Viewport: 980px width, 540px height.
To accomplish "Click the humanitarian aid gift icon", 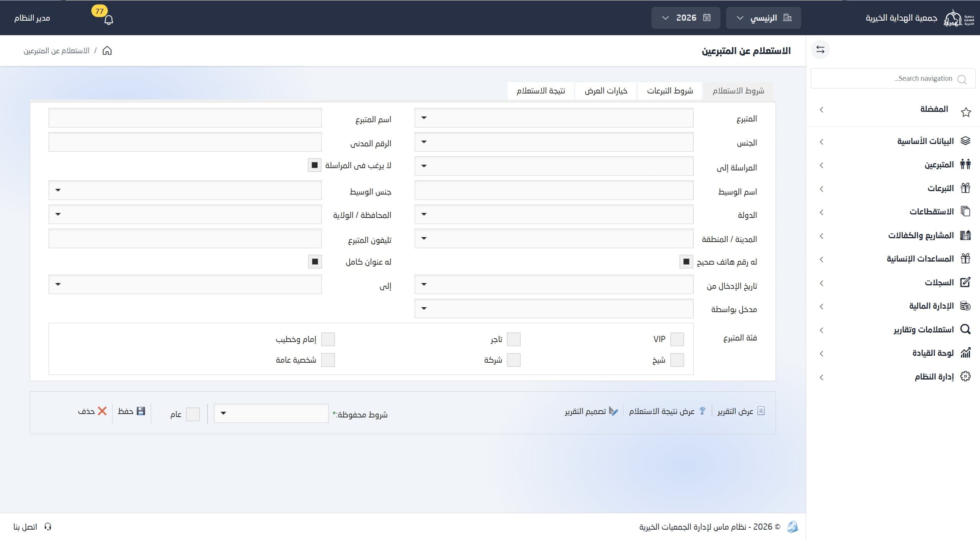I will pos(965,259).
